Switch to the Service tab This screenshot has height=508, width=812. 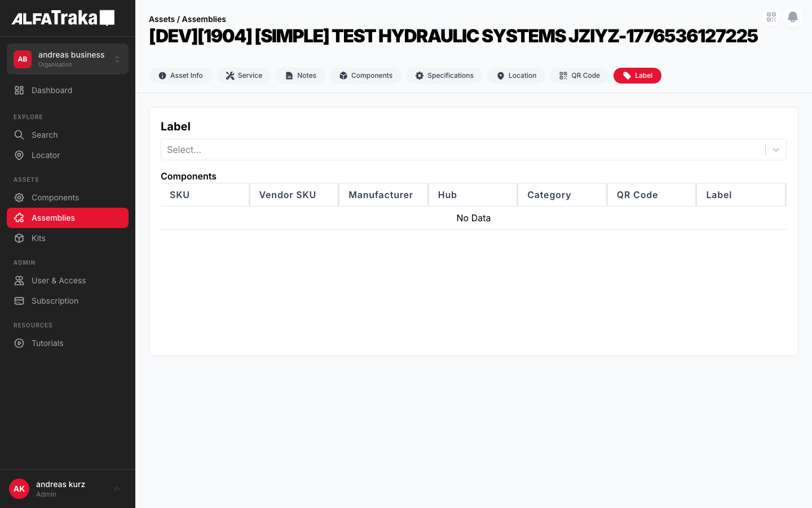tap(244, 76)
